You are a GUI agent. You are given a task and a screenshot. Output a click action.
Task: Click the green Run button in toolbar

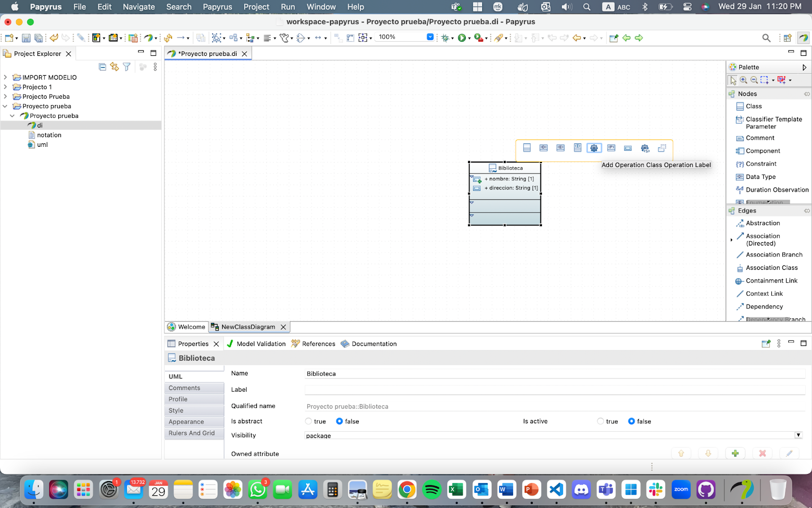[x=461, y=38]
